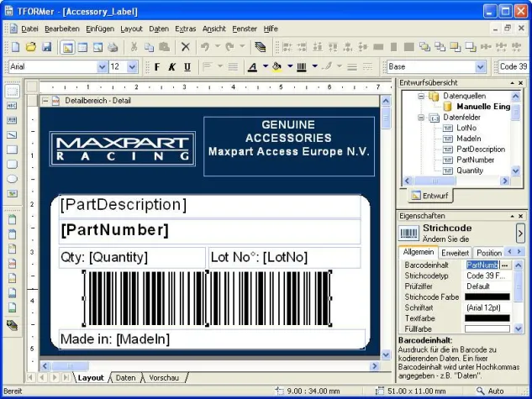The image size is (532, 399).
Task: Select PartDescription in the Datenfelder tree
Action: (x=481, y=149)
